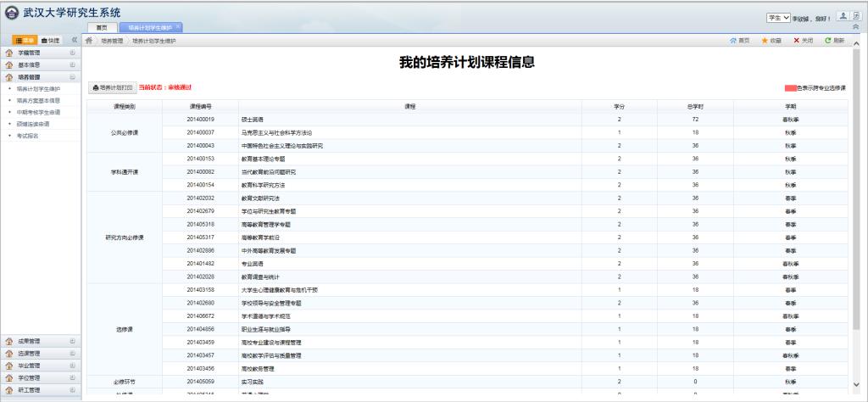The image size is (868, 402).
Task: Click the star 收藏 favorite icon
Action: (765, 40)
